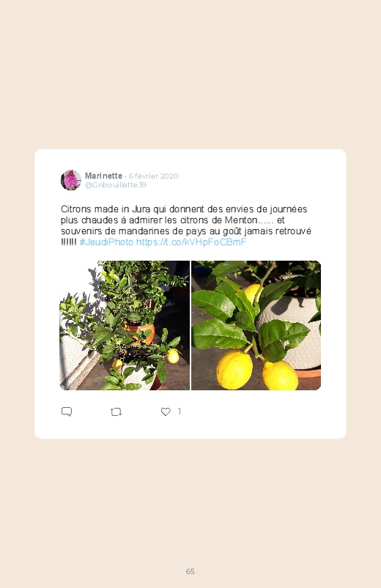Viewport: 381px width, 588px height.
Task: Click the tweet text starting "Citrons made in Jura"
Action: [186, 226]
